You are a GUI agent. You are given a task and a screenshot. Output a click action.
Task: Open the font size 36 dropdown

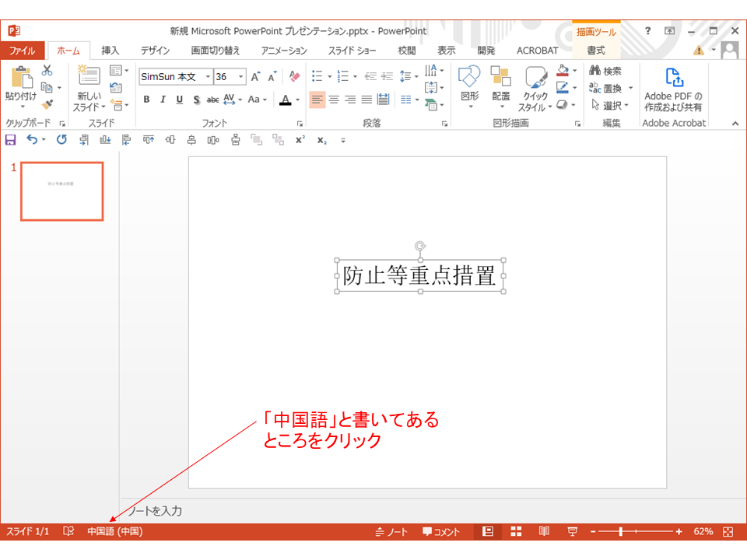tap(241, 77)
